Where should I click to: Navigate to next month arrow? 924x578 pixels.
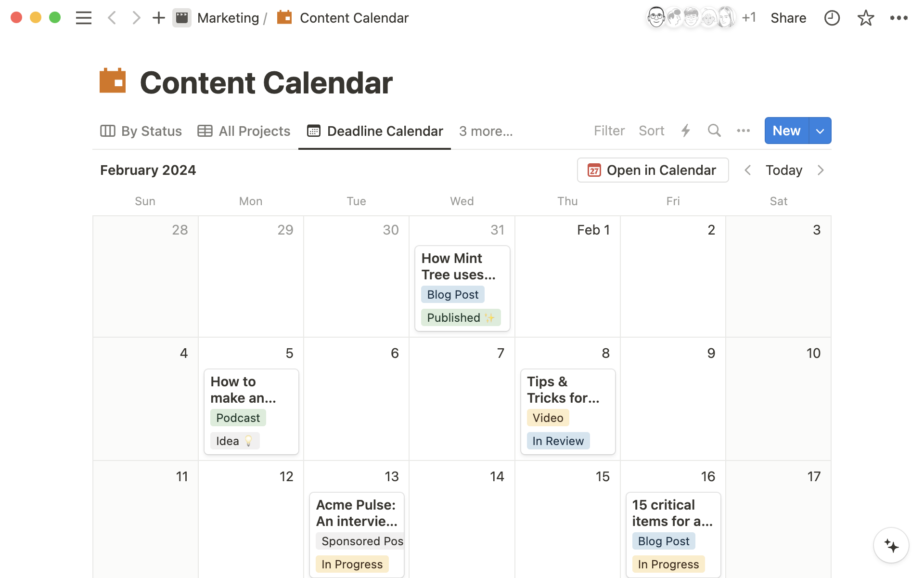pyautogui.click(x=821, y=171)
